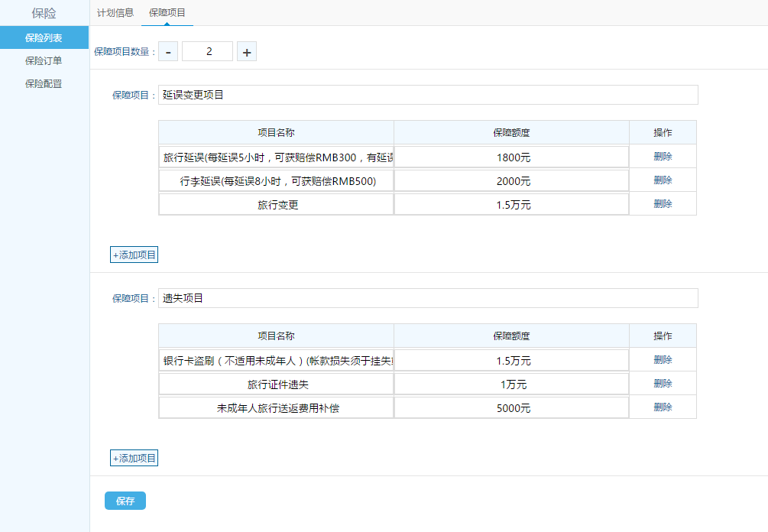Delete the 未成年人旅行送返费用补偿 row
This screenshot has height=532, width=768.
coord(663,407)
